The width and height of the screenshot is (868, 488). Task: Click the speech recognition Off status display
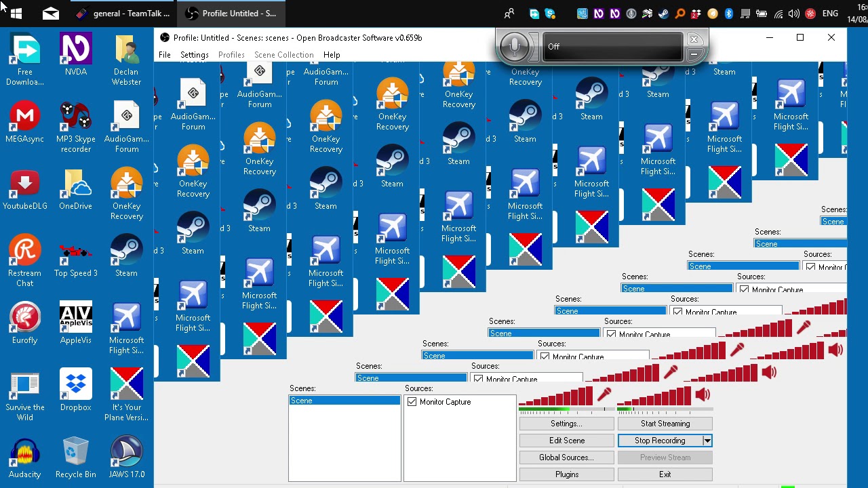(x=612, y=47)
